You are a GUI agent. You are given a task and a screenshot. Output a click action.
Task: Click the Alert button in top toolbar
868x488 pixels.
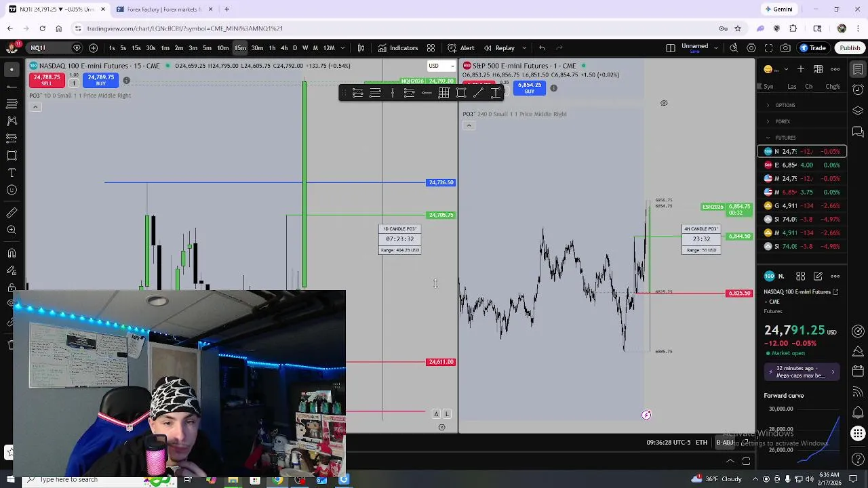click(460, 48)
